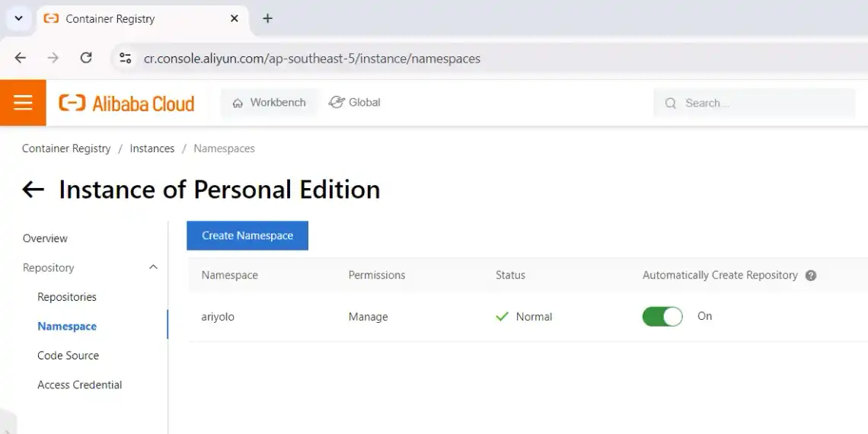Click the Global region planet icon

point(337,103)
